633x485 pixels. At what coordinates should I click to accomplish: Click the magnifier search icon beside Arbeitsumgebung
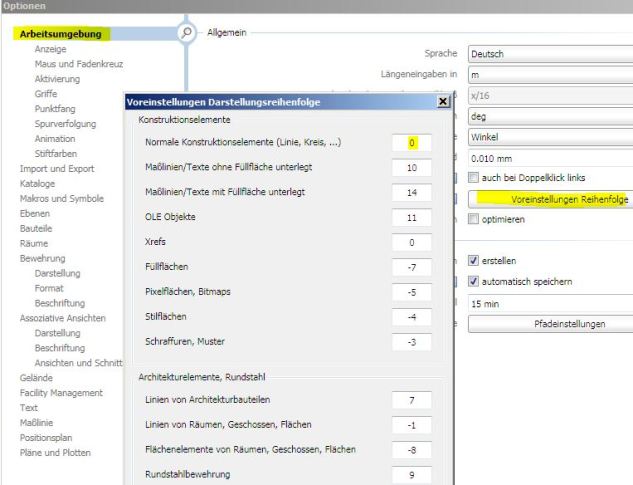[186, 33]
